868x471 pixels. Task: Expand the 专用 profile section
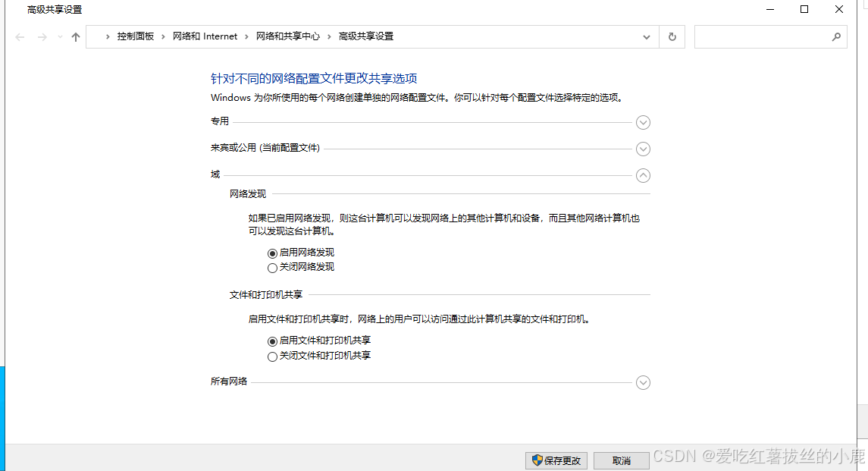[x=643, y=122]
